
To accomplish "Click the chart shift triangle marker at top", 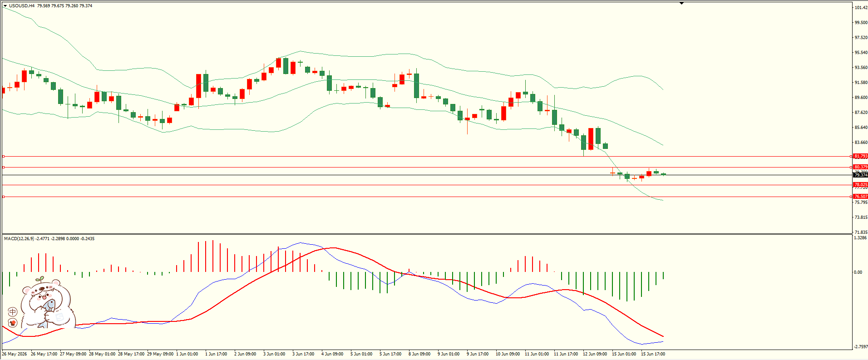I will (681, 3).
